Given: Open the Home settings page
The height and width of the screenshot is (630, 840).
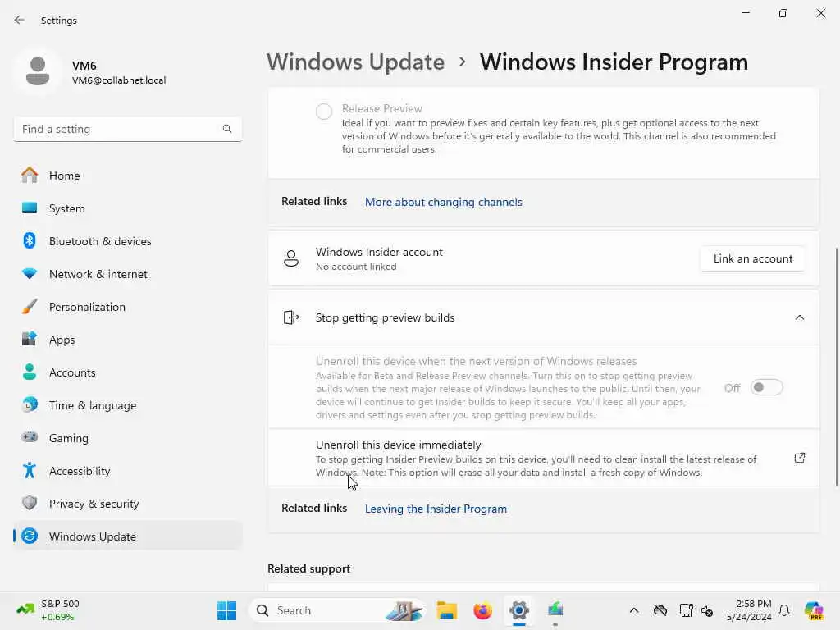Looking at the screenshot, I should tap(127, 176).
